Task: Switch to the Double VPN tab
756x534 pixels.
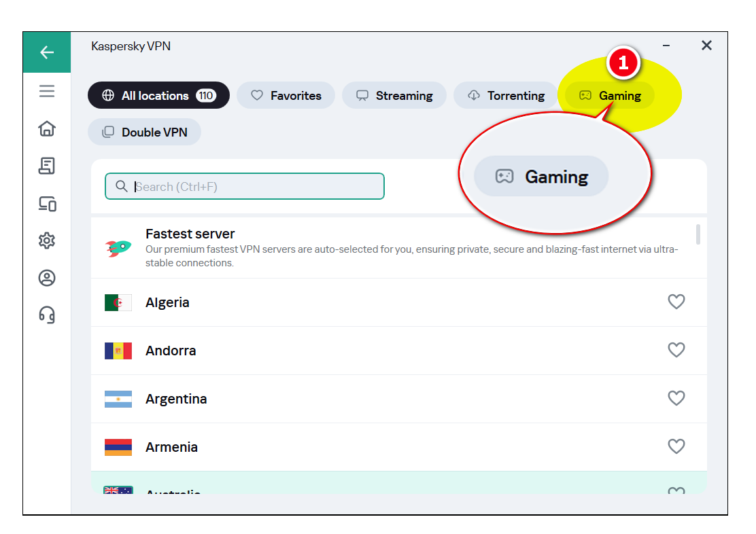Action: coord(145,132)
